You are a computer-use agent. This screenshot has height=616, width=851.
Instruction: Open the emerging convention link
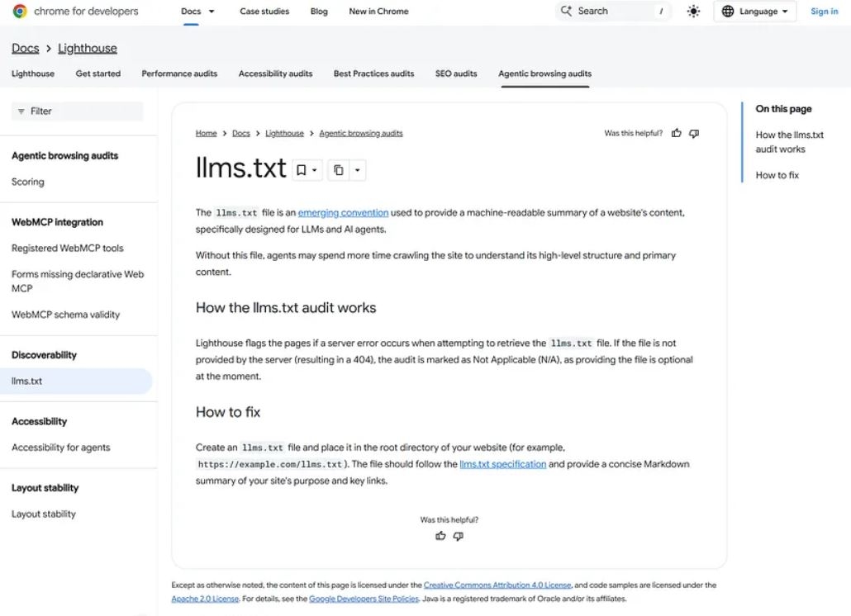343,212
